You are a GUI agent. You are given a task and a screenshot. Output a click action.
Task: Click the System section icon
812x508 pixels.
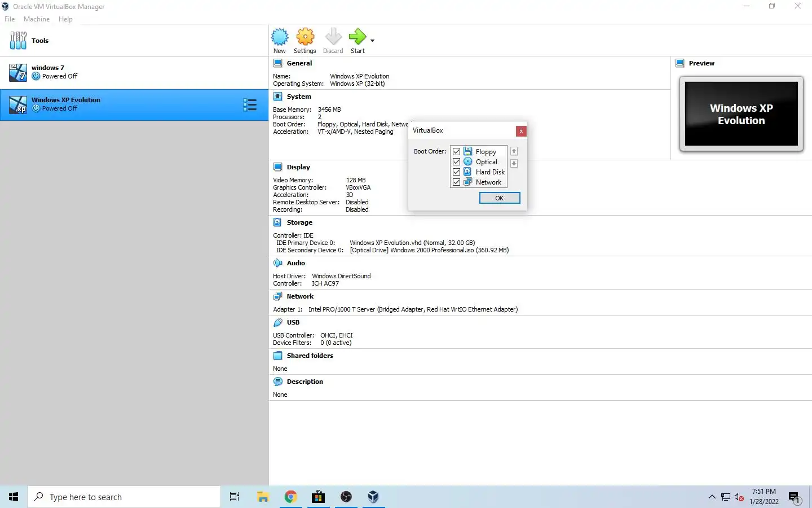pos(277,97)
